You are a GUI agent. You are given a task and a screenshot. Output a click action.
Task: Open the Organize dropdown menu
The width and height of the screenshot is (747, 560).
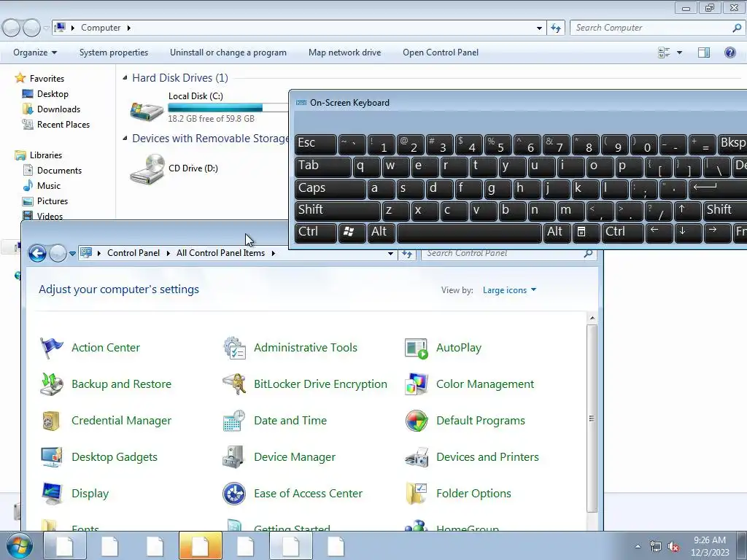click(x=35, y=52)
